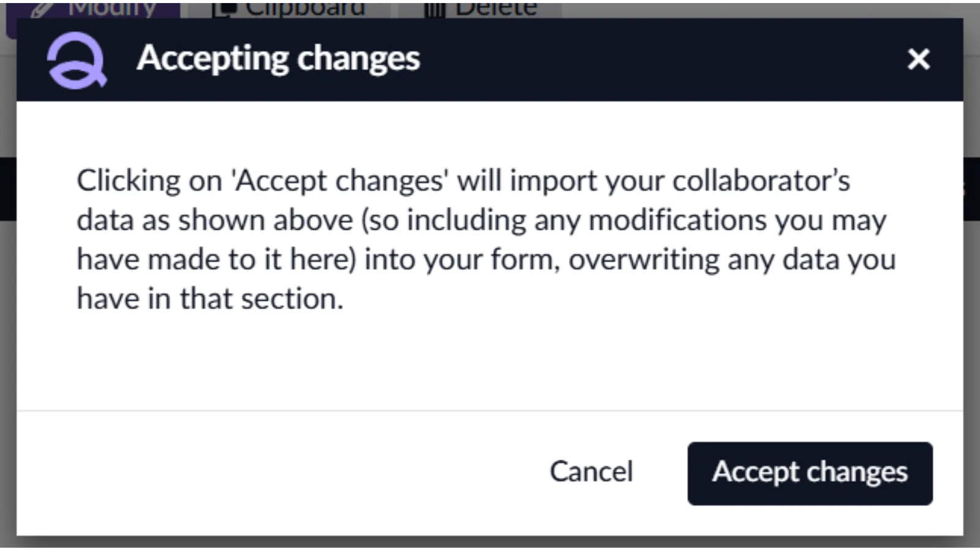The height and width of the screenshot is (551, 980).
Task: Click the purple logo in dialog header
Action: (x=77, y=60)
